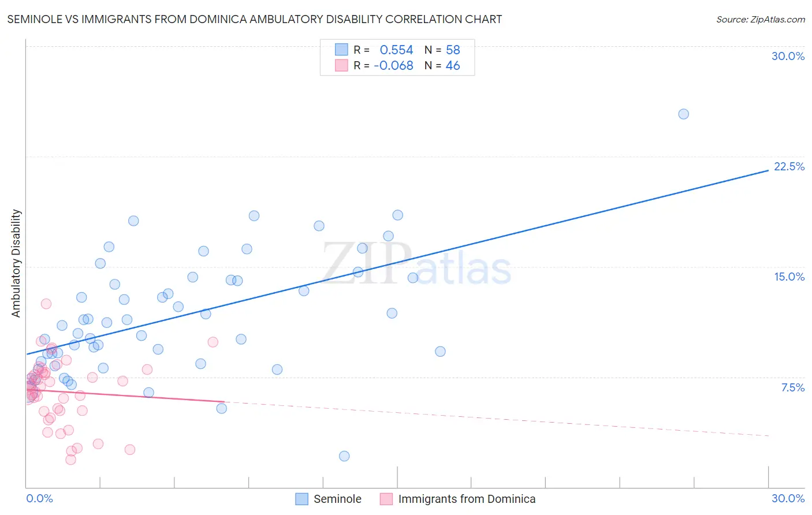This screenshot has height=515, width=812.
Task: Click the Ambulatory Disability axis label
Action: [16, 263]
